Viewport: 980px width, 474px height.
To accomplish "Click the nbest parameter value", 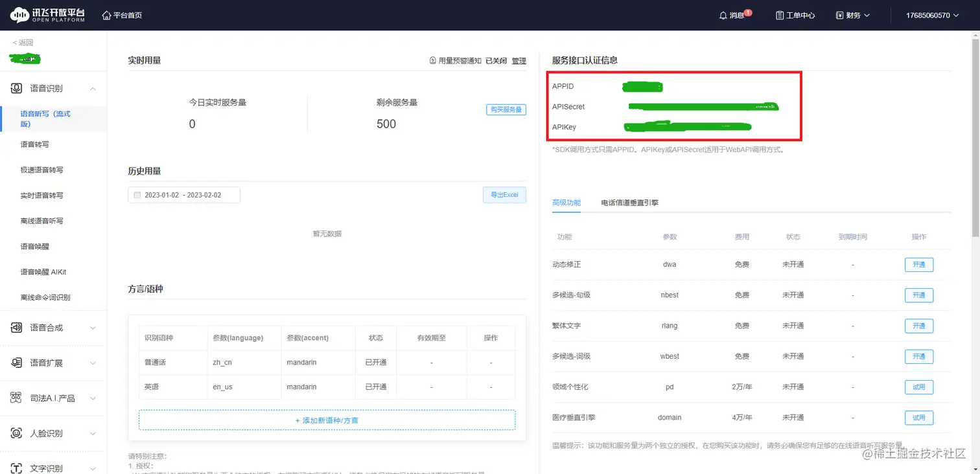I will (670, 295).
